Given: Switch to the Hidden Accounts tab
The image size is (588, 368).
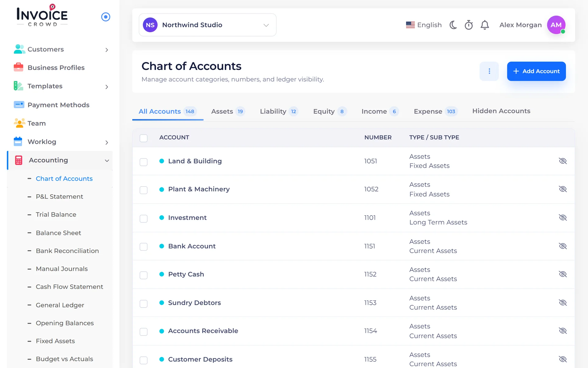Looking at the screenshot, I should (x=501, y=111).
